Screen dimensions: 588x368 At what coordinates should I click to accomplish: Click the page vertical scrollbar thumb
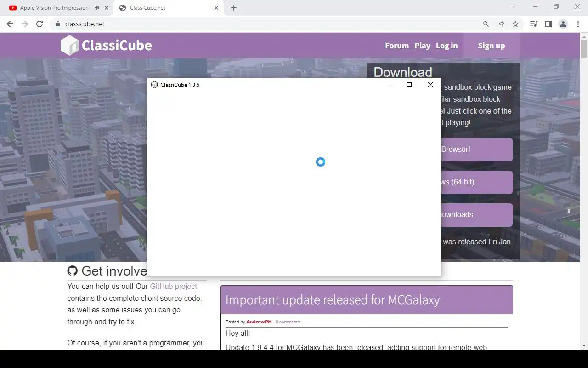[584, 49]
